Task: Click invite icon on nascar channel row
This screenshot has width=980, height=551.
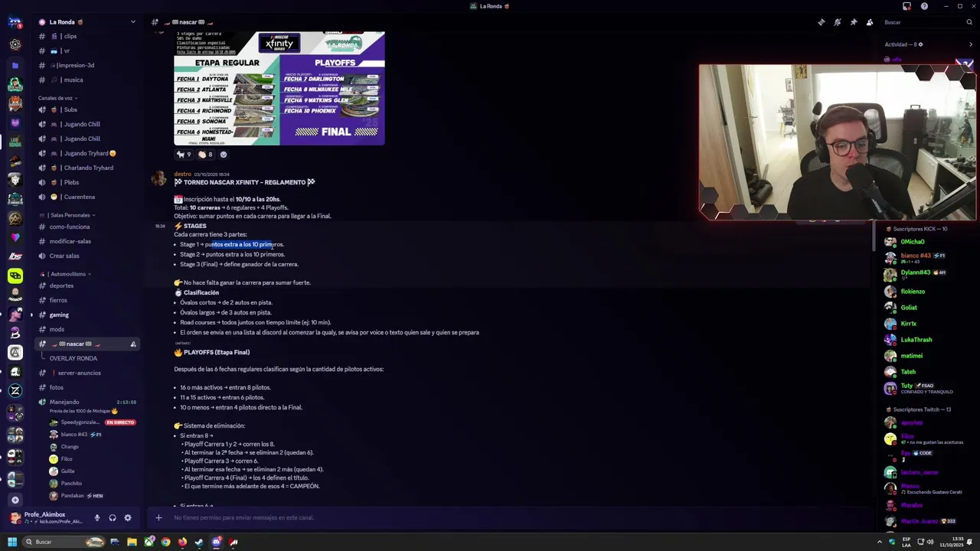Action: click(133, 344)
